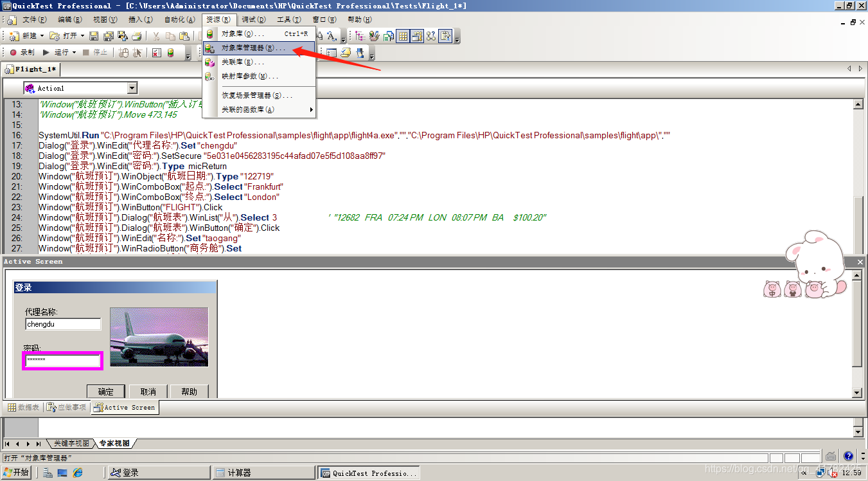
Task: Click the 代理名称 field containing chengdu
Action: pos(63,324)
